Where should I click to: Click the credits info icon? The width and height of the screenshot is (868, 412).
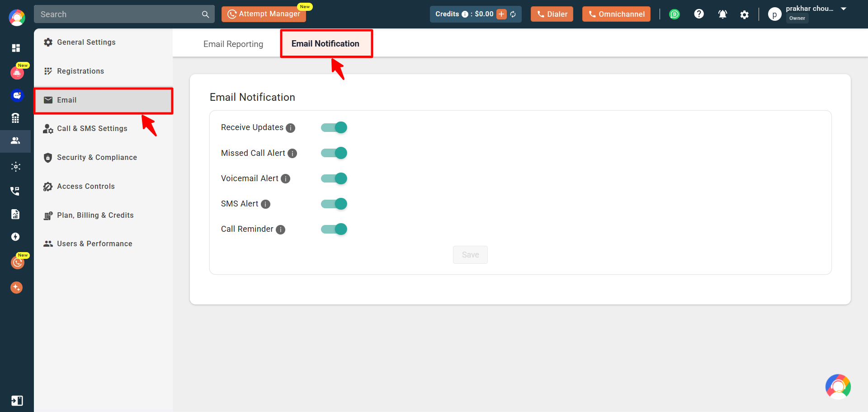pyautogui.click(x=465, y=14)
